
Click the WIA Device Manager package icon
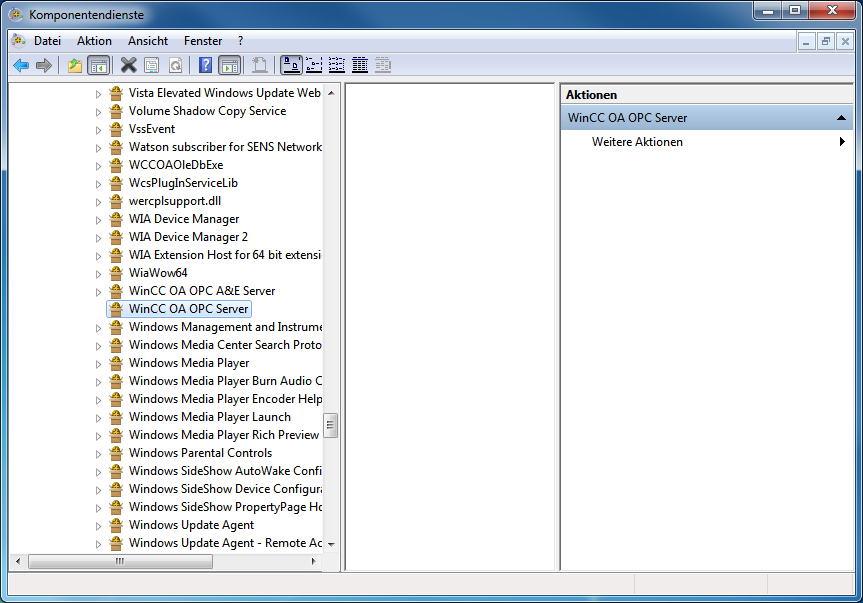coord(116,219)
